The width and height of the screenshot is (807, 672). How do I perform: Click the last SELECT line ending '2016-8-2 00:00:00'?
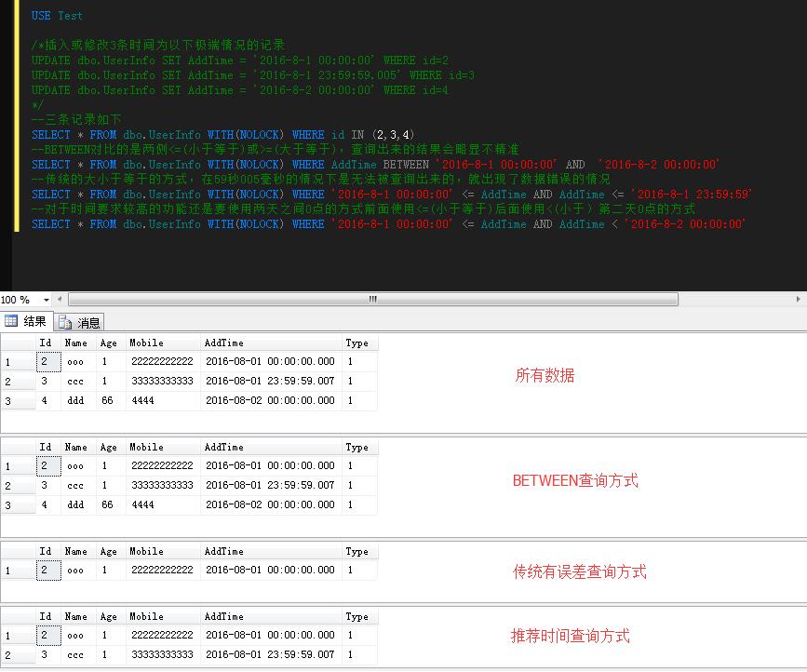coord(388,224)
